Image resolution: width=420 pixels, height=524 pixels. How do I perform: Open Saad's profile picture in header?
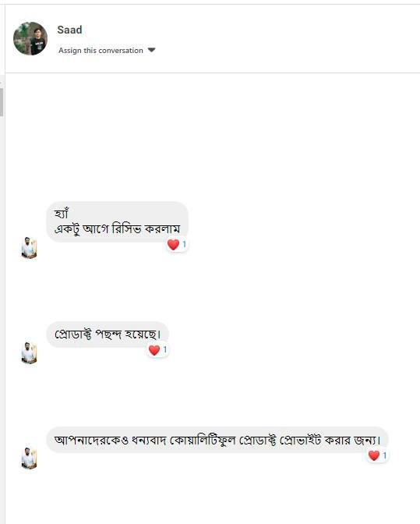pos(30,38)
